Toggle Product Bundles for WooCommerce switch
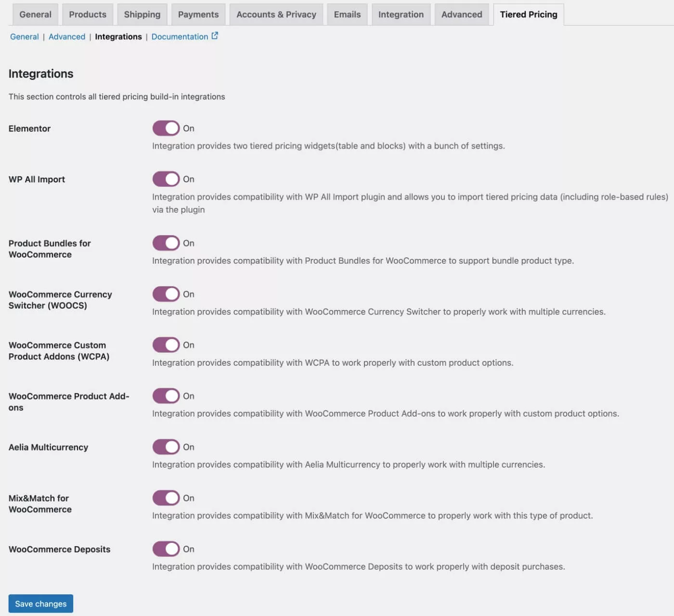The height and width of the screenshot is (616, 674). (166, 243)
